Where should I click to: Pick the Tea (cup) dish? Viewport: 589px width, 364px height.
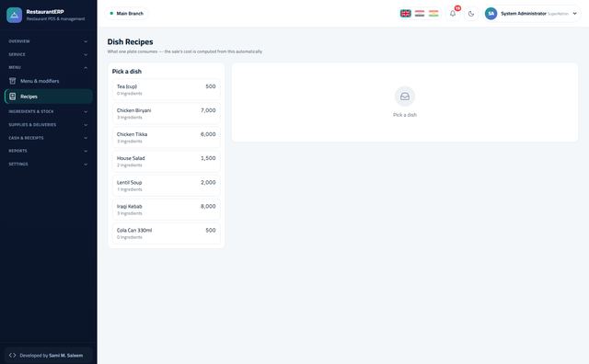pyautogui.click(x=166, y=90)
